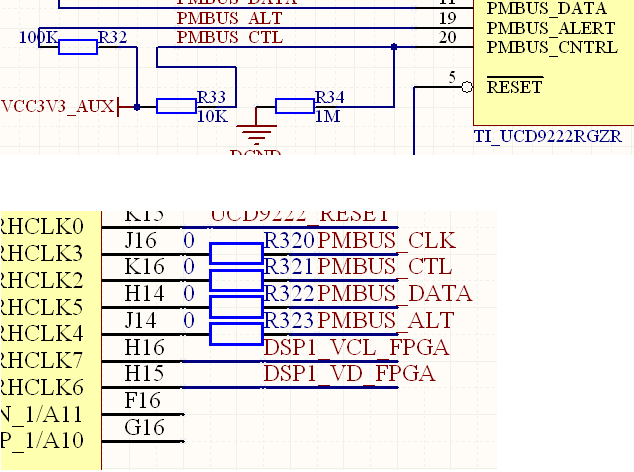Image resolution: width=634 pixels, height=472 pixels.
Task: Click the 100K value label
Action: click(39, 37)
